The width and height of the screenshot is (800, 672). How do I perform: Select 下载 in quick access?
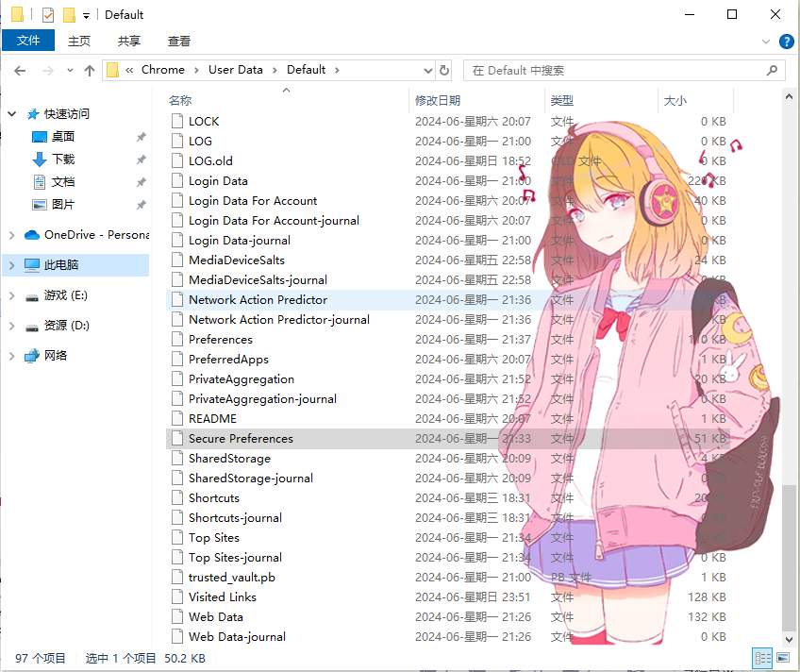pos(63,160)
